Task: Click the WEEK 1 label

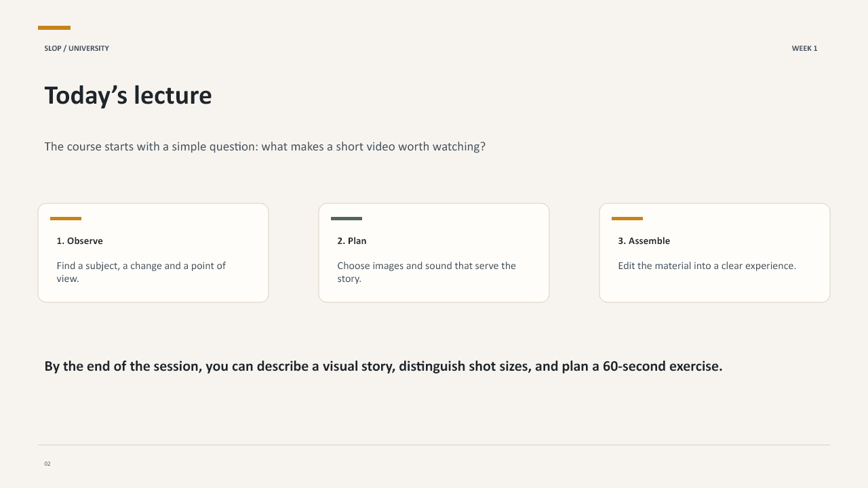Action: click(804, 48)
